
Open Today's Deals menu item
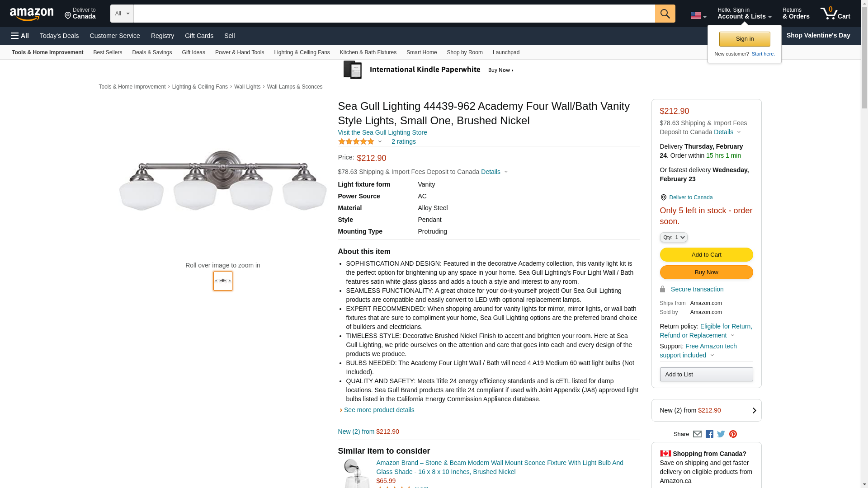click(59, 36)
